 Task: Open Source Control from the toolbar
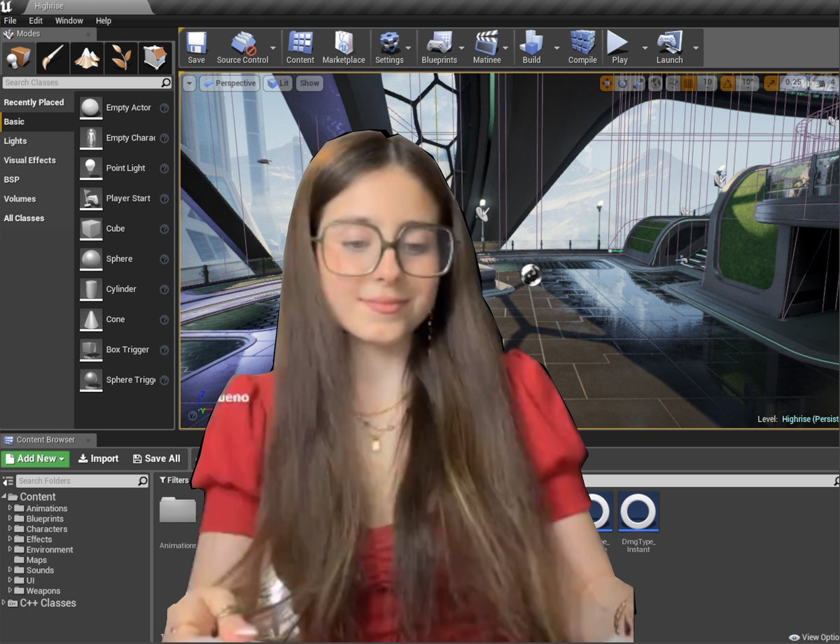pyautogui.click(x=243, y=48)
